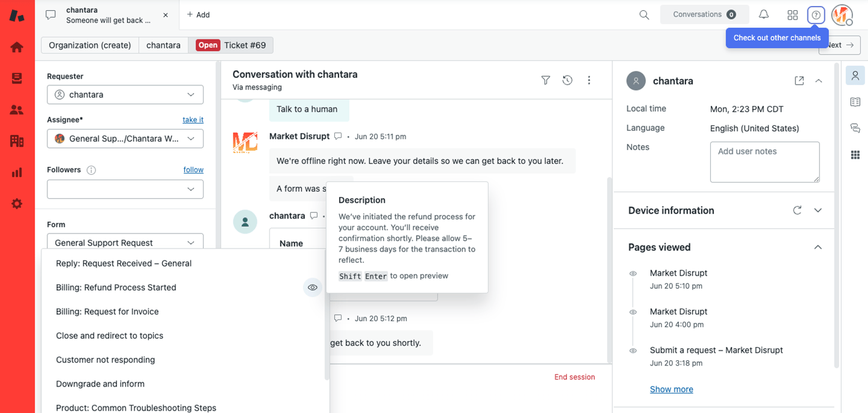Image resolution: width=868 pixels, height=413 pixels.
Task: Expand the Device information section
Action: tap(818, 210)
